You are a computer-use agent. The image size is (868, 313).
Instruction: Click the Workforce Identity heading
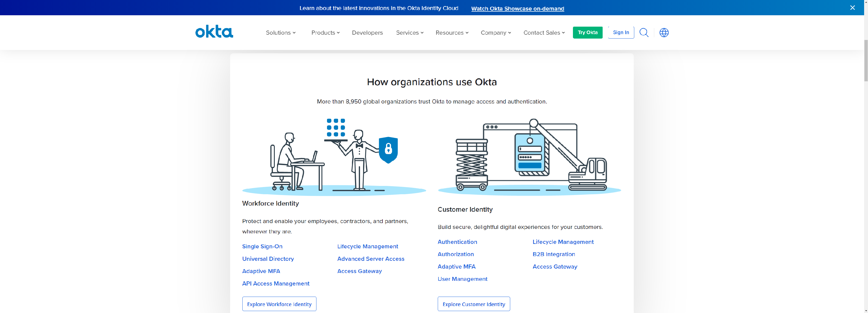(x=270, y=203)
